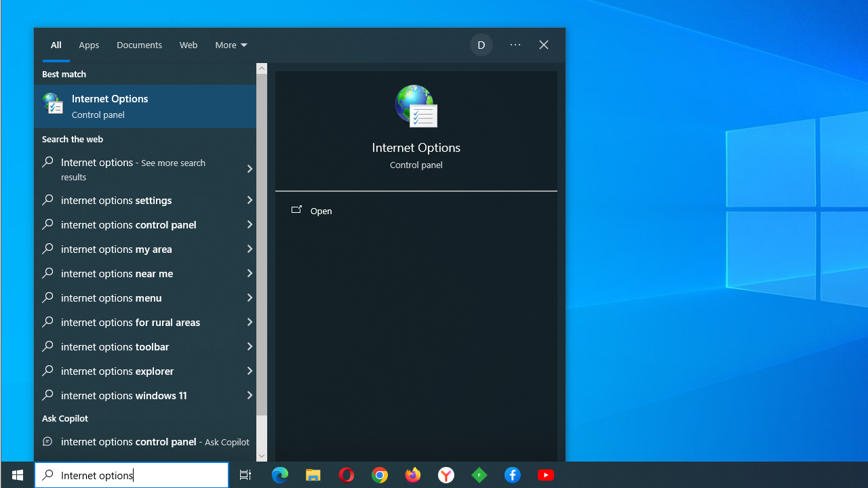
Task: Switch to the Documents search tab
Action: [x=139, y=45]
